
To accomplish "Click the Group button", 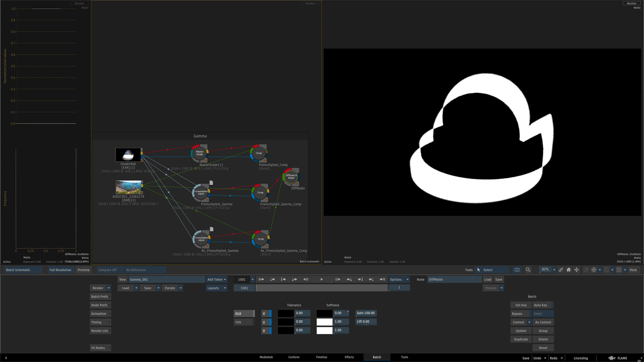I will click(x=543, y=331).
